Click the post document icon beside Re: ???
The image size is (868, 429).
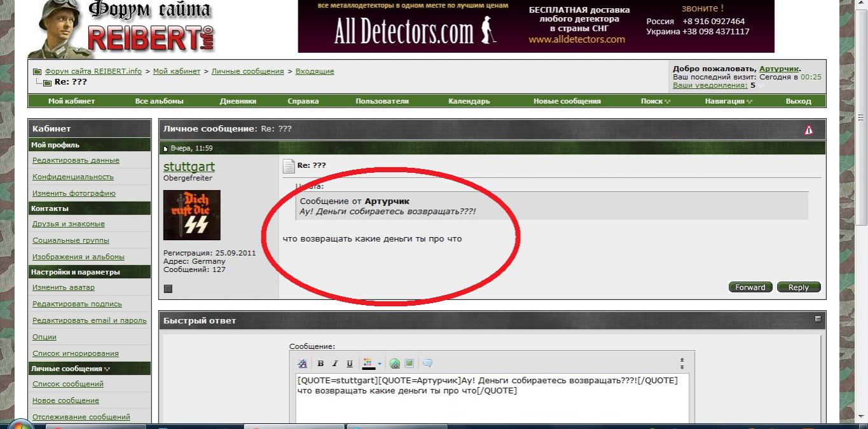pos(289,166)
